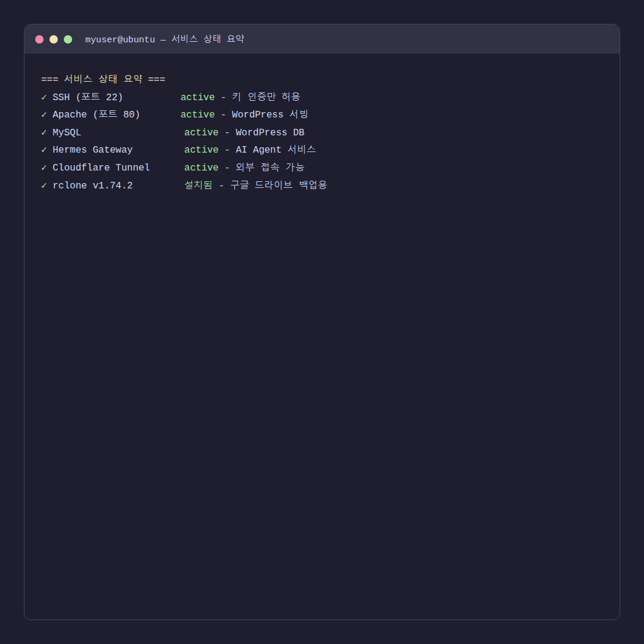The image size is (644, 644).
Task: Click the description 외부 접속 가능
Action: 270,168
